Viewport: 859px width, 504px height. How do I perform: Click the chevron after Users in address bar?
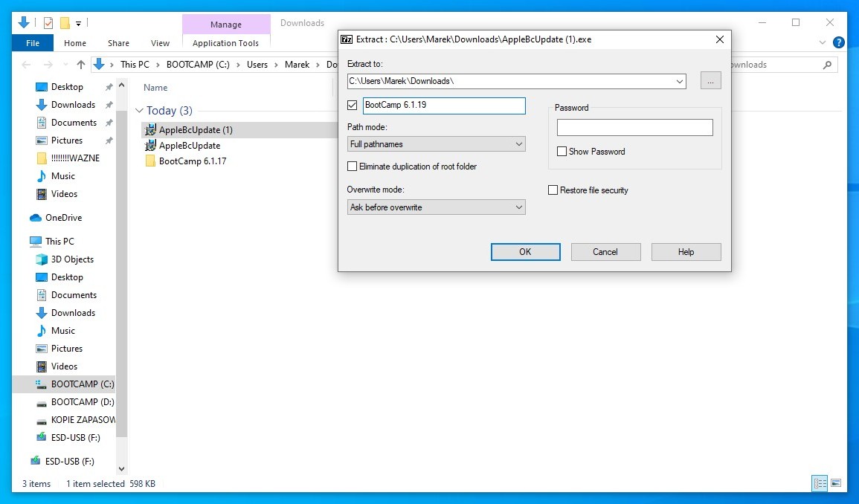click(x=276, y=65)
